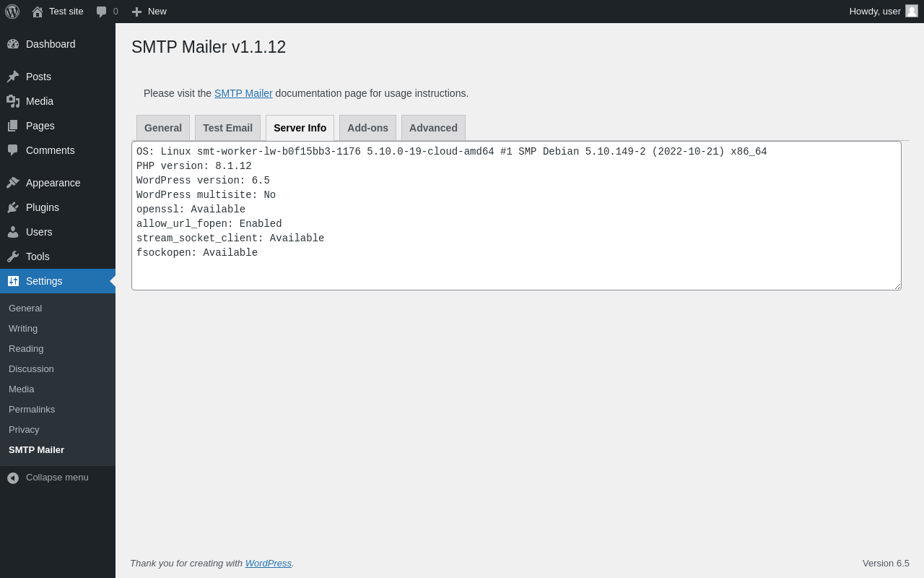Click the openssl: Available line
Image resolution: width=924 pixels, height=578 pixels.
pyautogui.click(x=191, y=210)
